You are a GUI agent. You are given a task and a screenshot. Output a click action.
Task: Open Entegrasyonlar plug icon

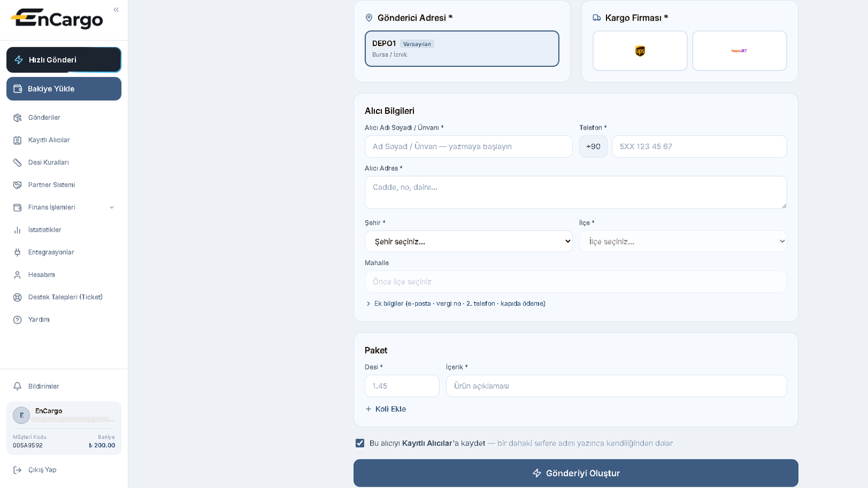point(17,252)
